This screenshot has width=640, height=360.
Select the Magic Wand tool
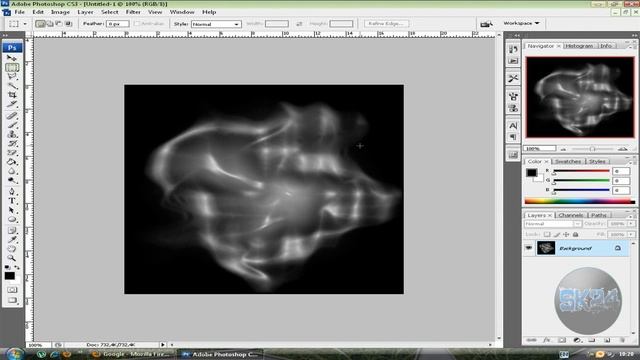12,86
